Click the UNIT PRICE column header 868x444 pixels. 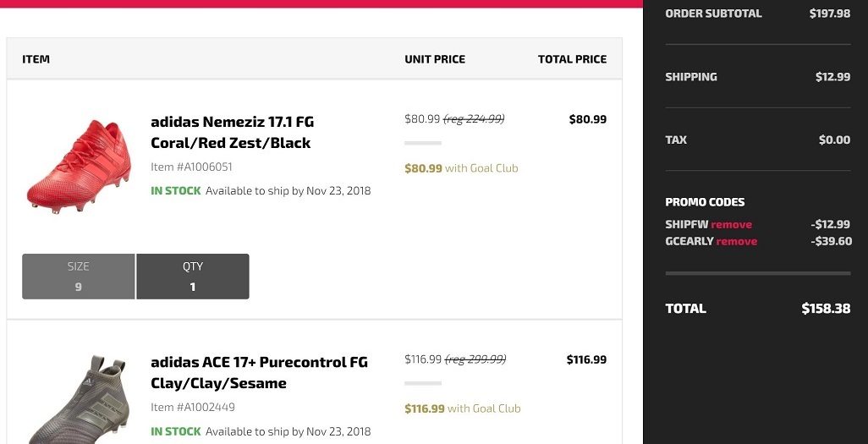click(435, 59)
